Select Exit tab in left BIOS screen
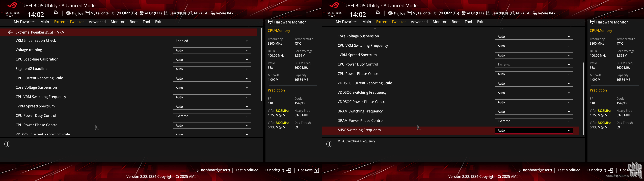The image size is (644, 181). (x=158, y=22)
